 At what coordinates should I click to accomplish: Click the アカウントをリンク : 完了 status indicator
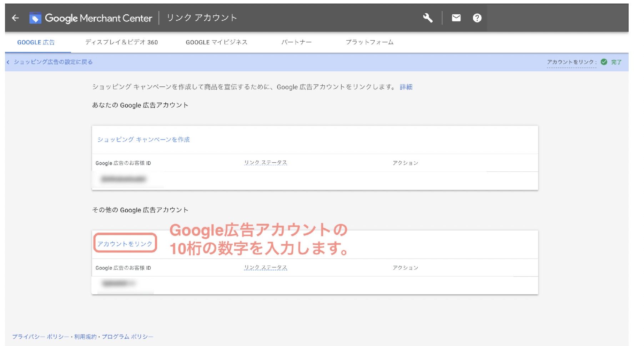(582, 62)
